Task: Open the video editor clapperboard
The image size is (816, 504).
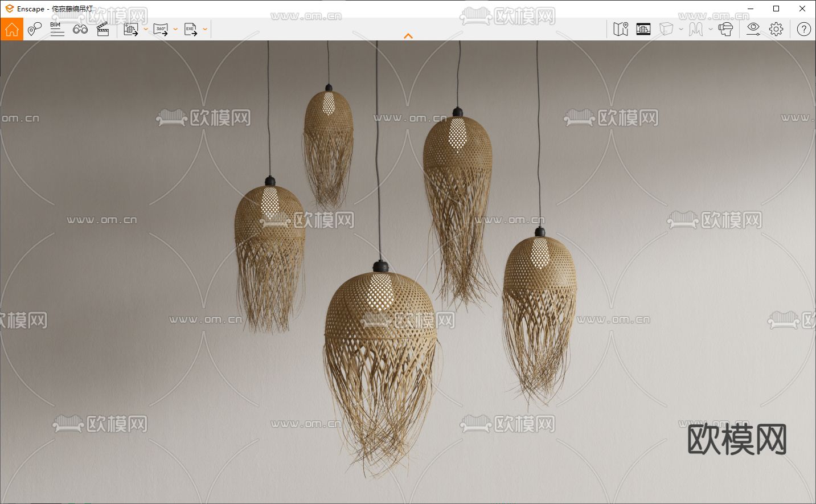Action: tap(103, 29)
